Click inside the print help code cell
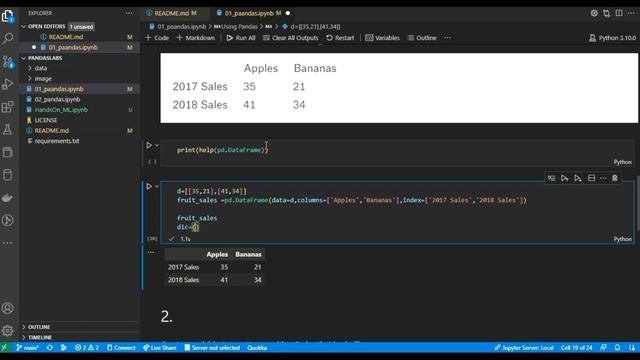Viewport: 640px width, 360px height. point(398,150)
